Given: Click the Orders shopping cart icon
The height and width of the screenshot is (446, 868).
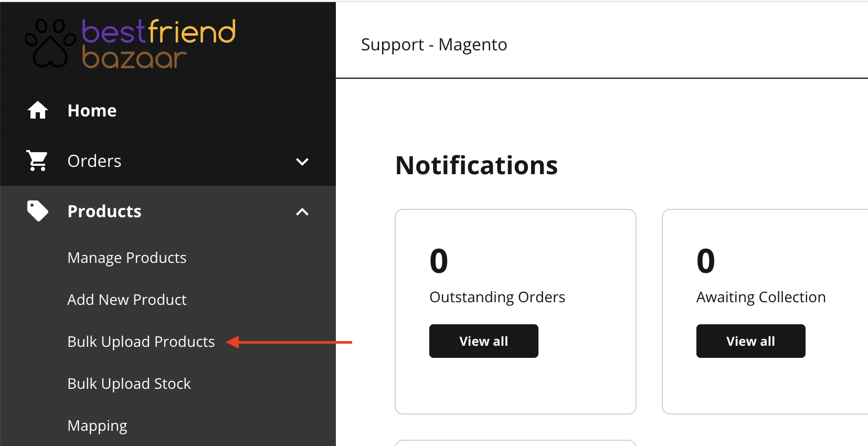Looking at the screenshot, I should coord(37,161).
